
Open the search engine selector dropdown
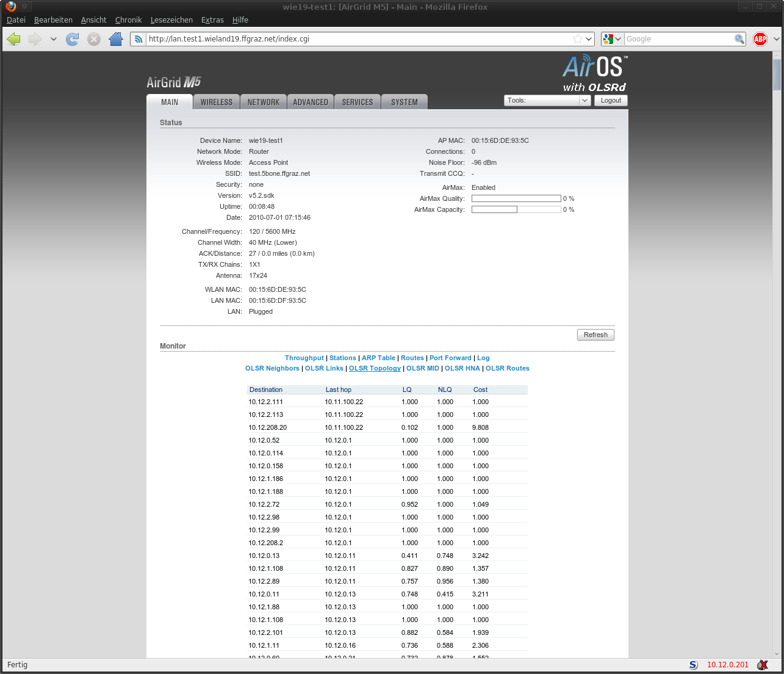[612, 39]
